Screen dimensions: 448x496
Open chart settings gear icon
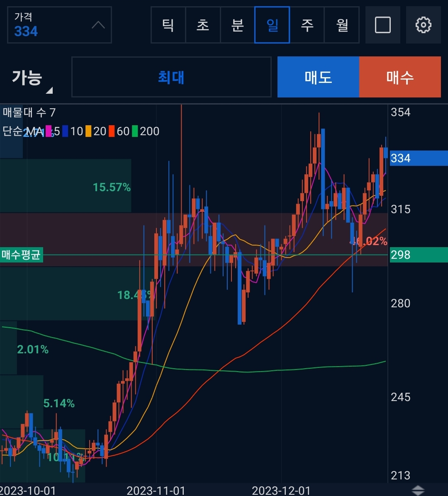pyautogui.click(x=424, y=25)
